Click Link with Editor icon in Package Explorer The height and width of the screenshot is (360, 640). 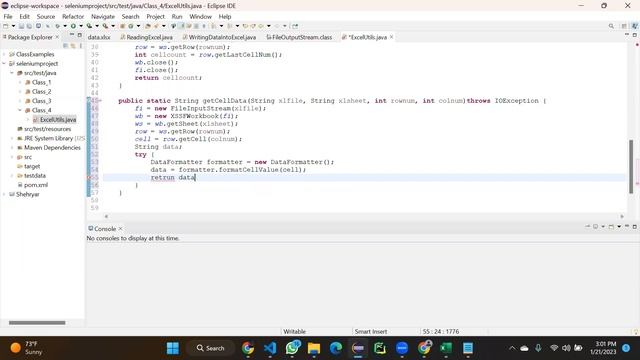(x=73, y=46)
